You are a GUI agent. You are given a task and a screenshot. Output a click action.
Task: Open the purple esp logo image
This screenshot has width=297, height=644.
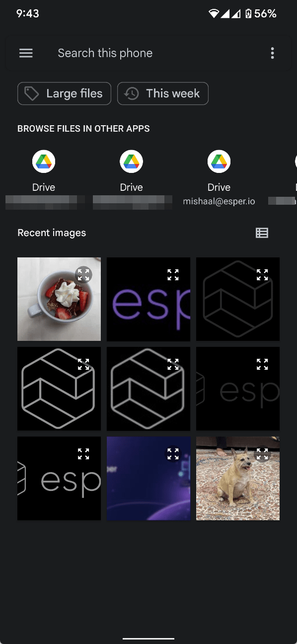click(x=148, y=299)
